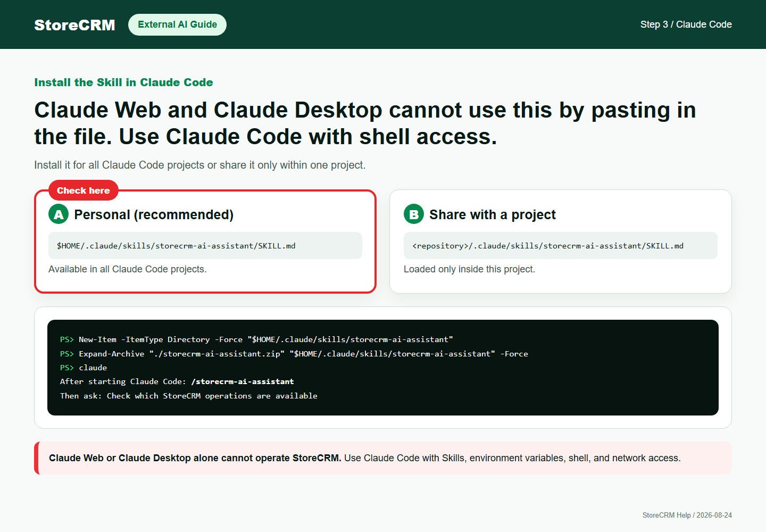Viewport: 766px width, 532px height.
Task: Click the main headline about Claude Web and Desktop
Action: pos(365,123)
